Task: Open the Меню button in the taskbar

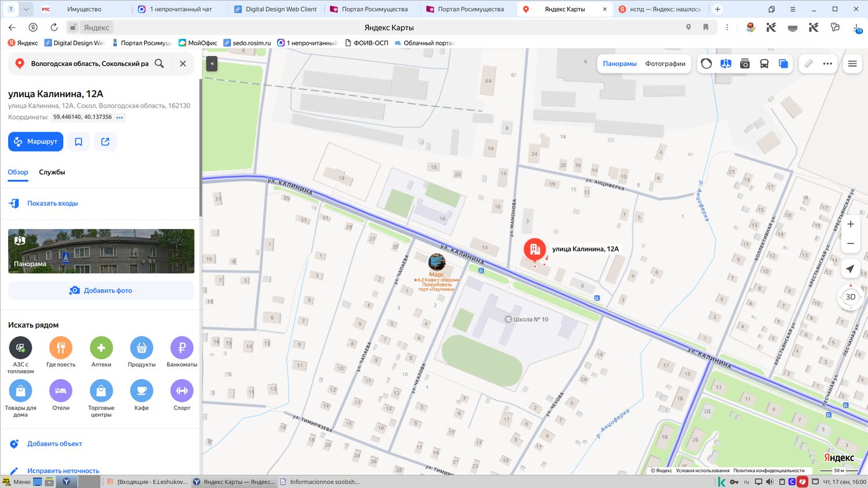Action: click(16, 482)
